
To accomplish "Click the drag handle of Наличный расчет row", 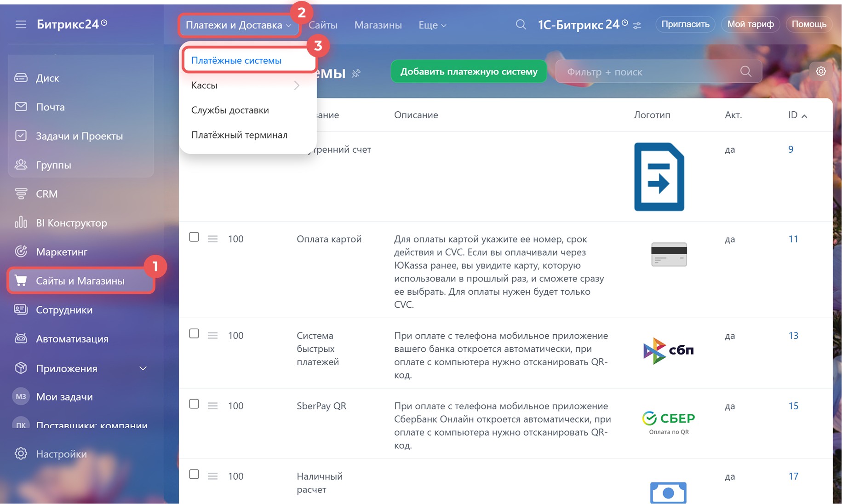I will (x=212, y=476).
